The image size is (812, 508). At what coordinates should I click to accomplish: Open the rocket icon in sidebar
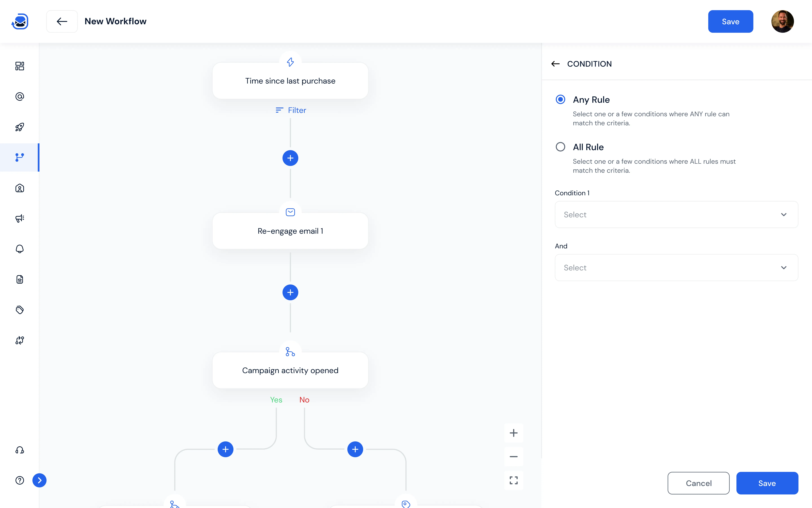[20, 127]
